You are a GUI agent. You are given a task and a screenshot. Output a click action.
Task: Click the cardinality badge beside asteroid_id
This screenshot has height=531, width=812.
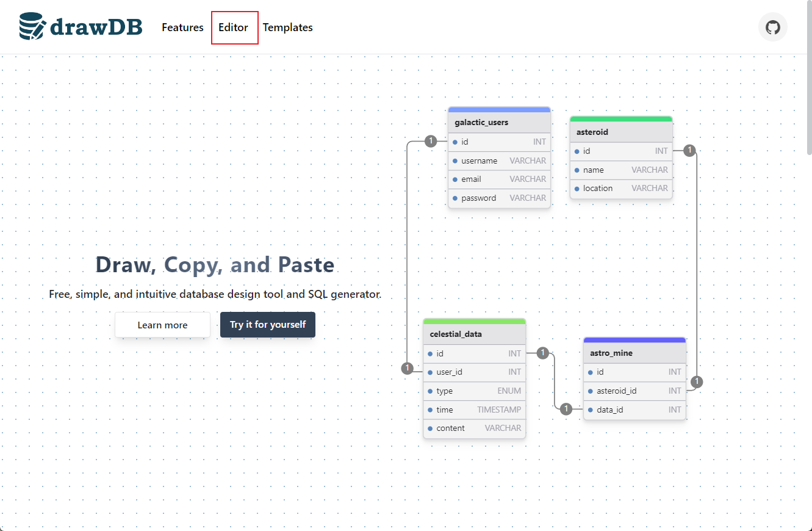pos(697,382)
